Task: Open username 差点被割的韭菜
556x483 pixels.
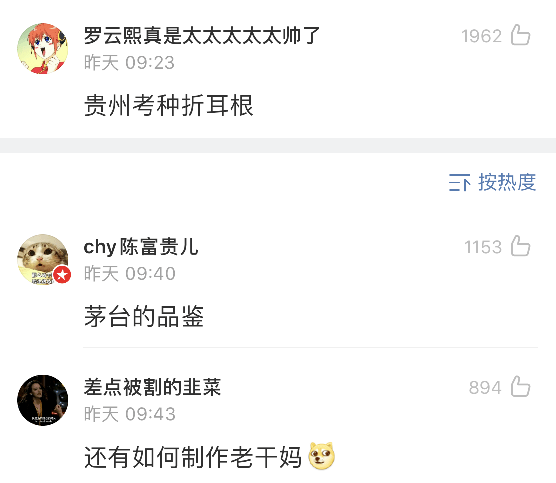Action: [152, 387]
